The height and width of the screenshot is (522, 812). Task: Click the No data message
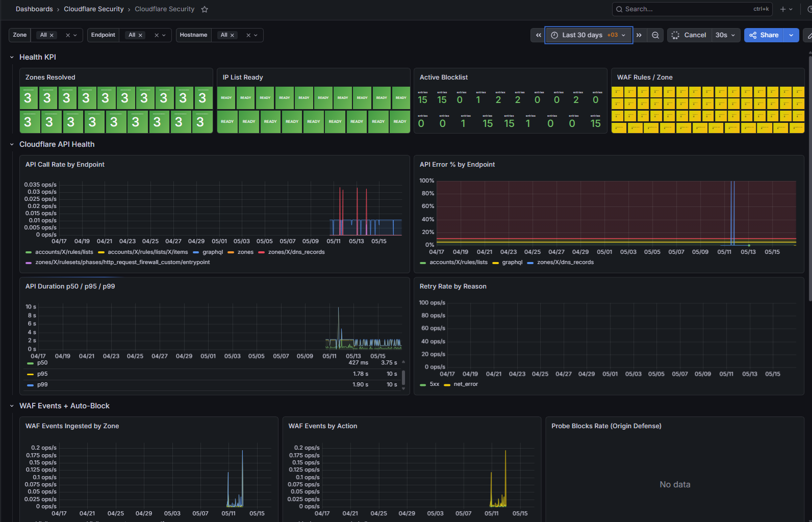(x=675, y=484)
